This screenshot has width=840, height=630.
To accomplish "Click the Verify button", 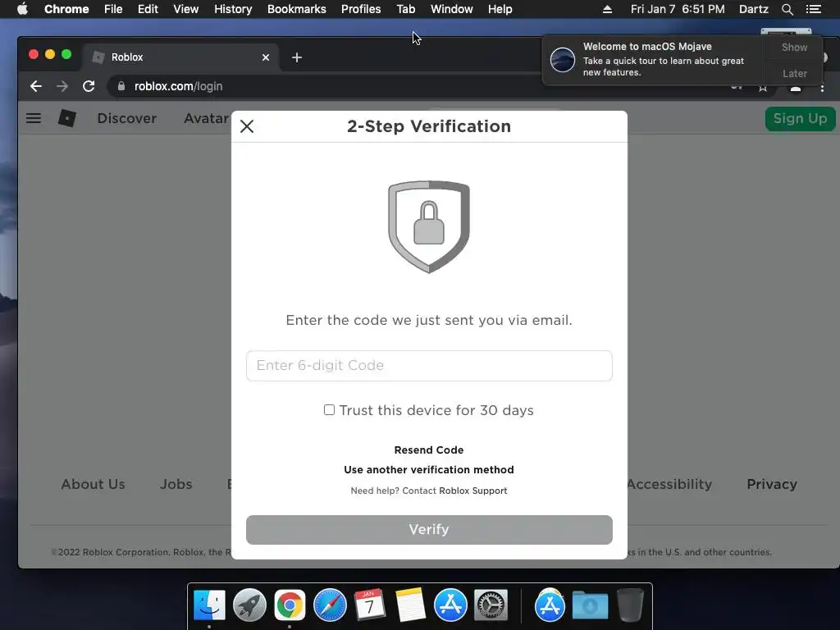I will (429, 530).
